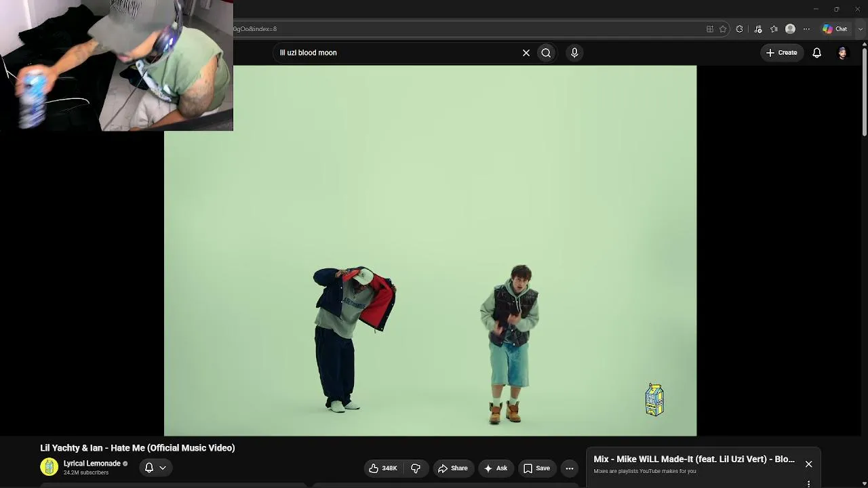Open the browser apps grid icon in address bar
Screen dimensions: 868x488
pyautogui.click(x=710, y=29)
